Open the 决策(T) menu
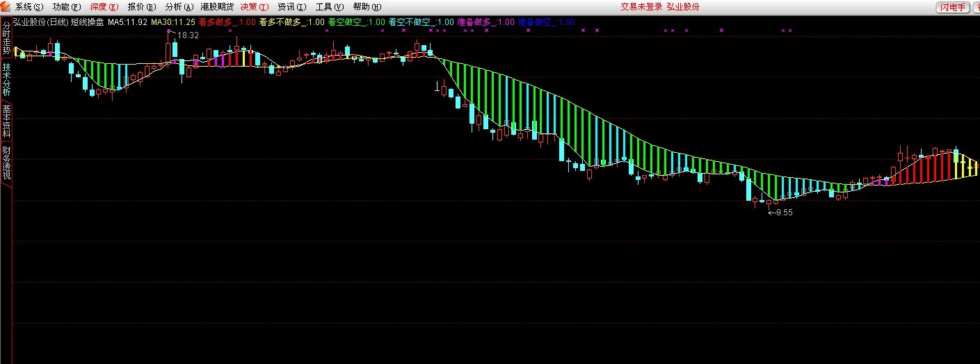 255,7
